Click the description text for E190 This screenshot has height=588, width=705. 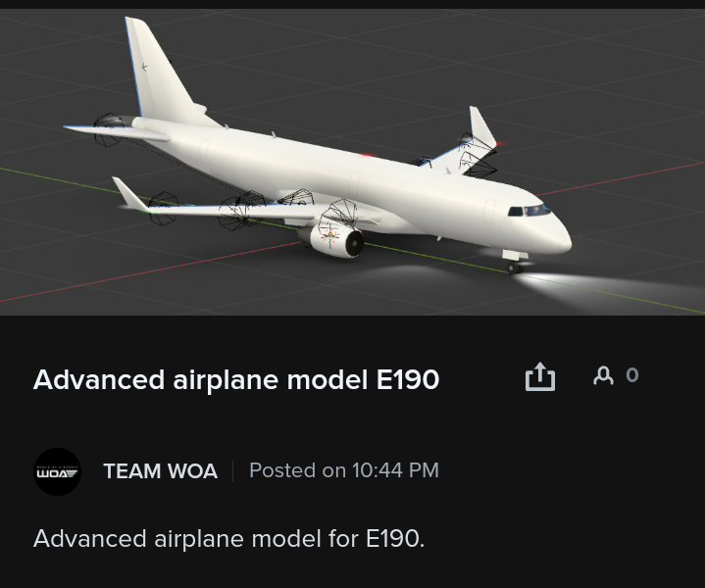click(x=228, y=538)
